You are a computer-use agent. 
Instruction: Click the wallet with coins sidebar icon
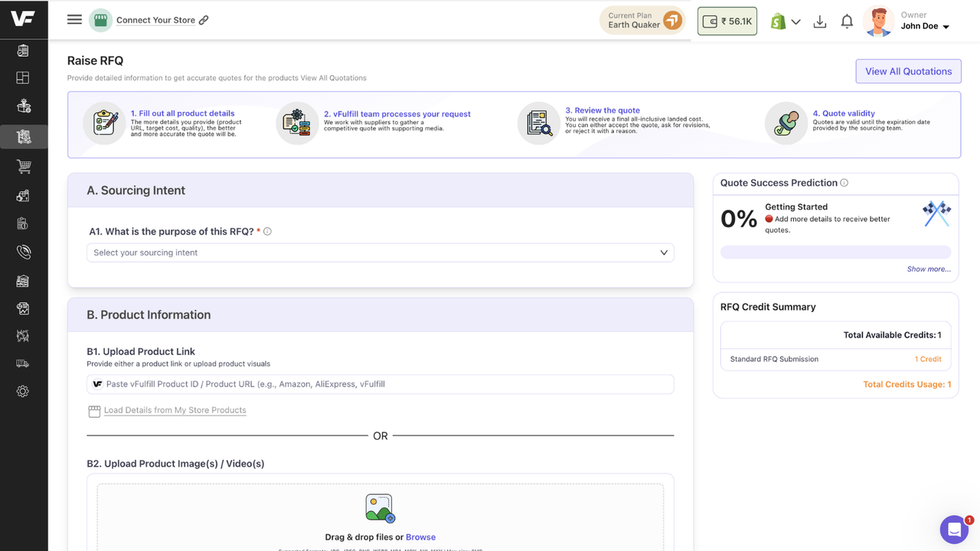click(x=23, y=195)
